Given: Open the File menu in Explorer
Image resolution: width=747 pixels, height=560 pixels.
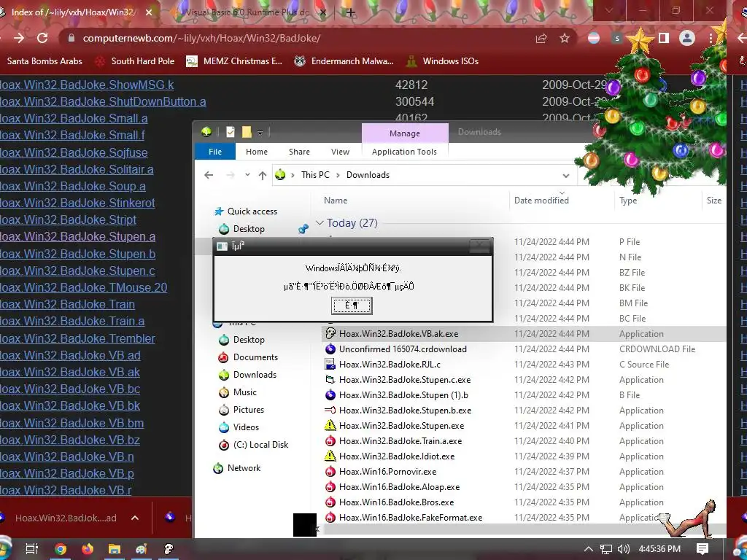Looking at the screenshot, I should pos(215,152).
